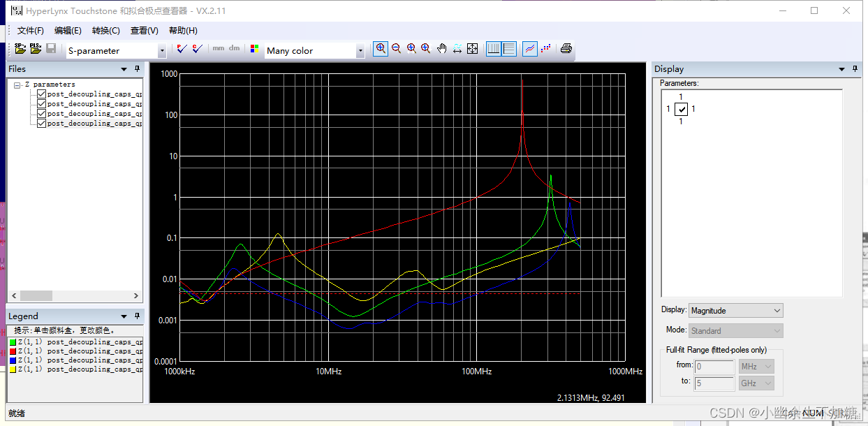Open the to-range GHz unit dropdown
The height and width of the screenshot is (426, 868).
click(x=757, y=383)
